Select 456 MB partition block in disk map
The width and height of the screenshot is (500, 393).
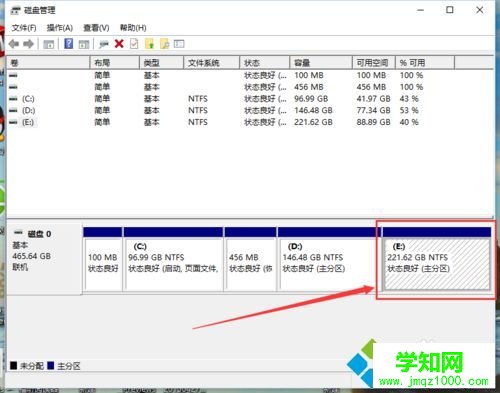250,259
